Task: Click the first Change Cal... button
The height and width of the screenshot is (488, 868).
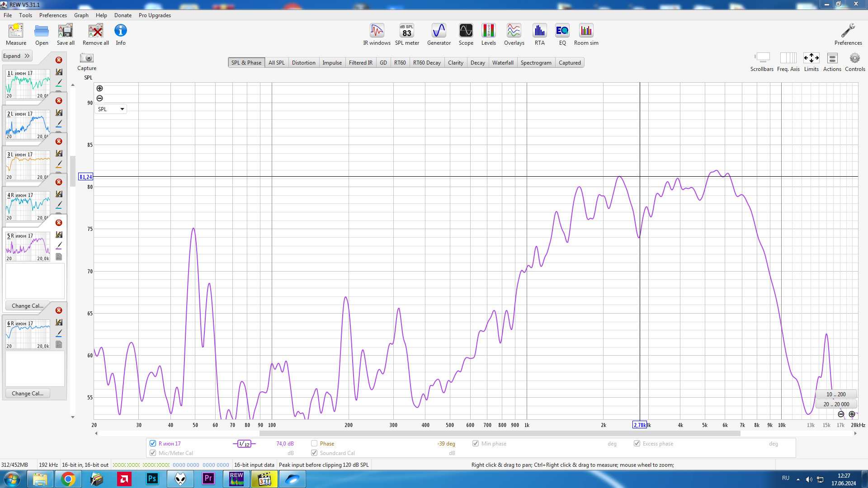Action: click(28, 306)
